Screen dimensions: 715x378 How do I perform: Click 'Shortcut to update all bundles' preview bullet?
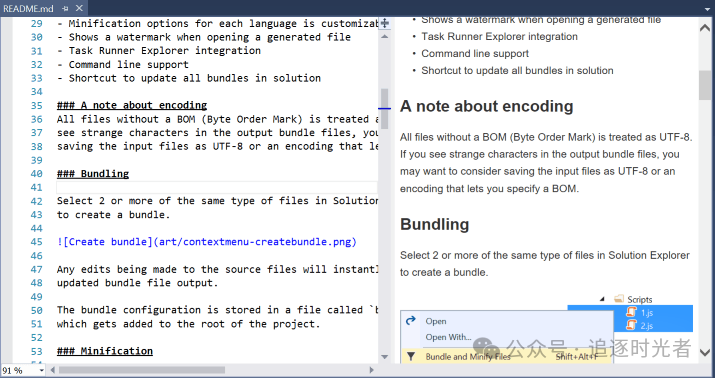517,71
